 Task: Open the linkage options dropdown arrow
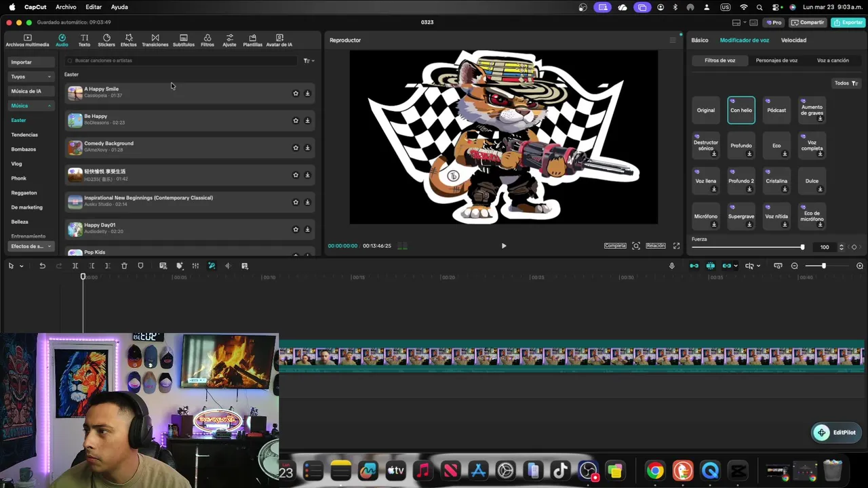click(735, 266)
